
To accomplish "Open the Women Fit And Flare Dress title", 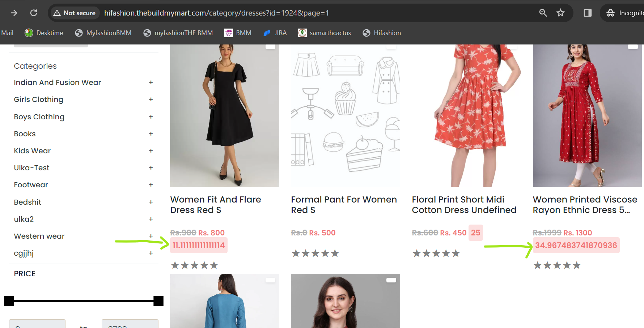I will pos(216,205).
